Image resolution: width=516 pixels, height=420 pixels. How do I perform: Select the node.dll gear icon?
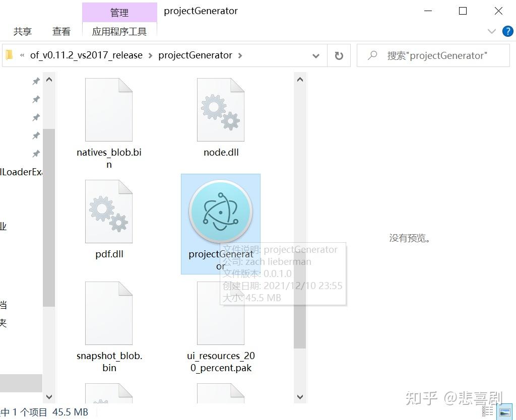220,108
